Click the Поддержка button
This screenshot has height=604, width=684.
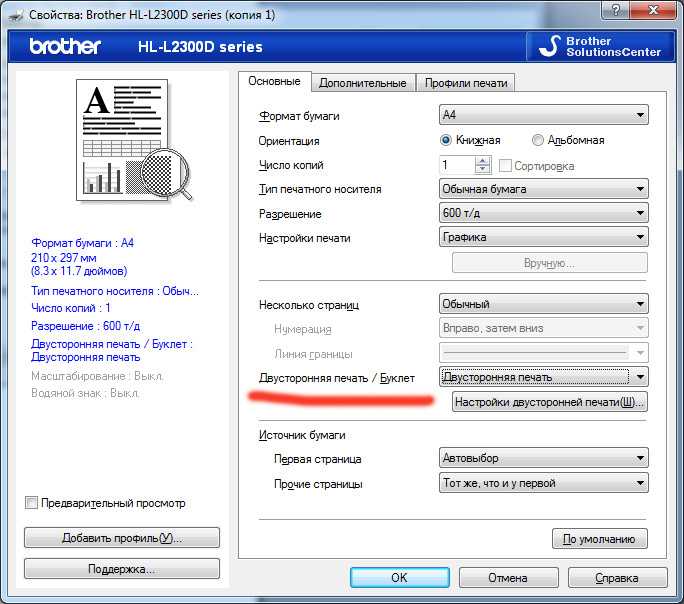point(122,569)
